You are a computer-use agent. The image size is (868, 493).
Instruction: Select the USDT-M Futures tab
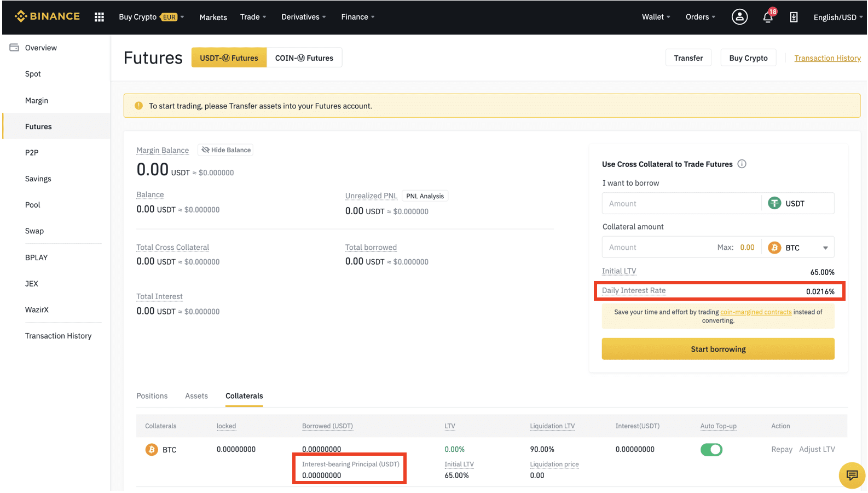[229, 58]
